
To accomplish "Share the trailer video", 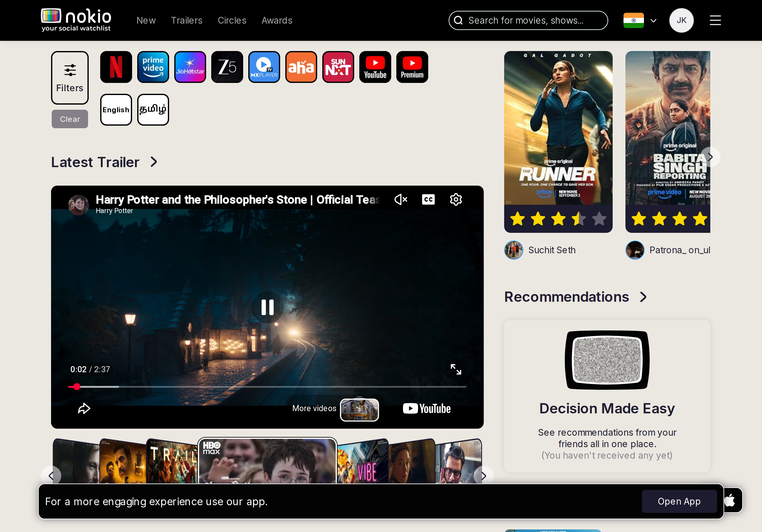I will point(84,408).
